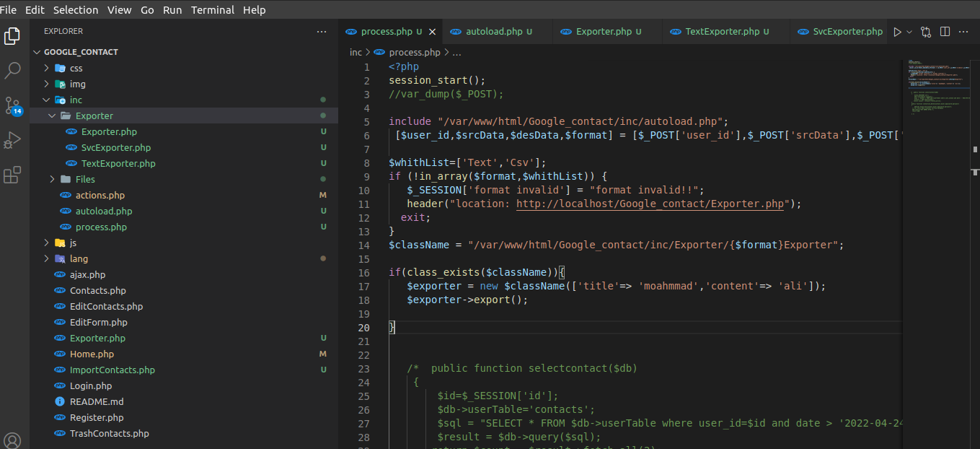Open the File menu

[9, 10]
